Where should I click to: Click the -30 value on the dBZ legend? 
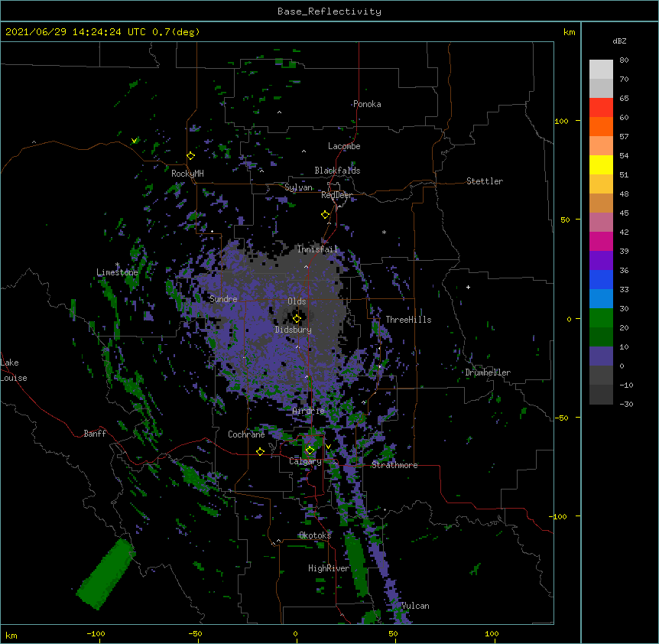[626, 404]
